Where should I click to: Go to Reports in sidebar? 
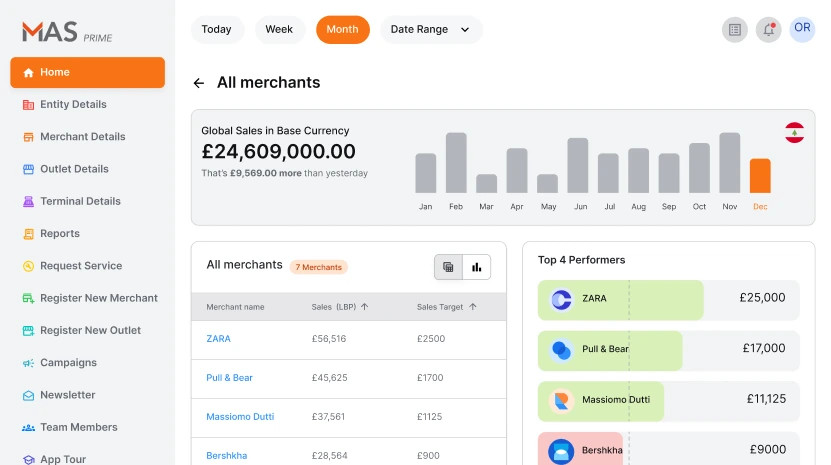pos(59,234)
